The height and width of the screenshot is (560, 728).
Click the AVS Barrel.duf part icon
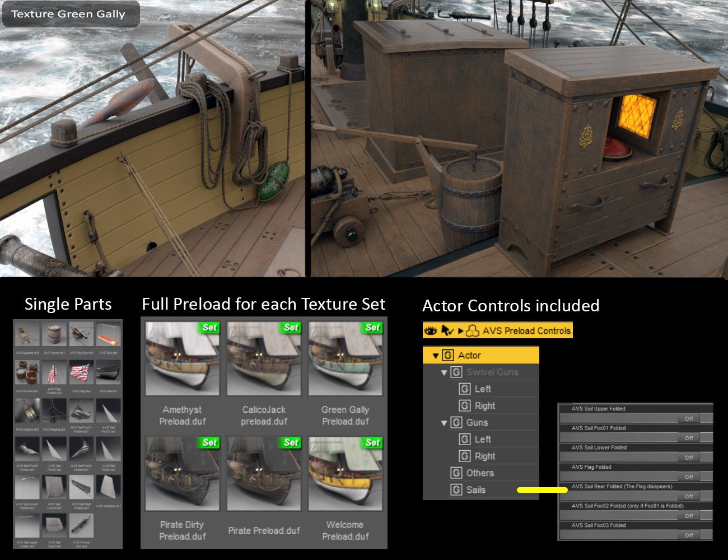click(54, 335)
